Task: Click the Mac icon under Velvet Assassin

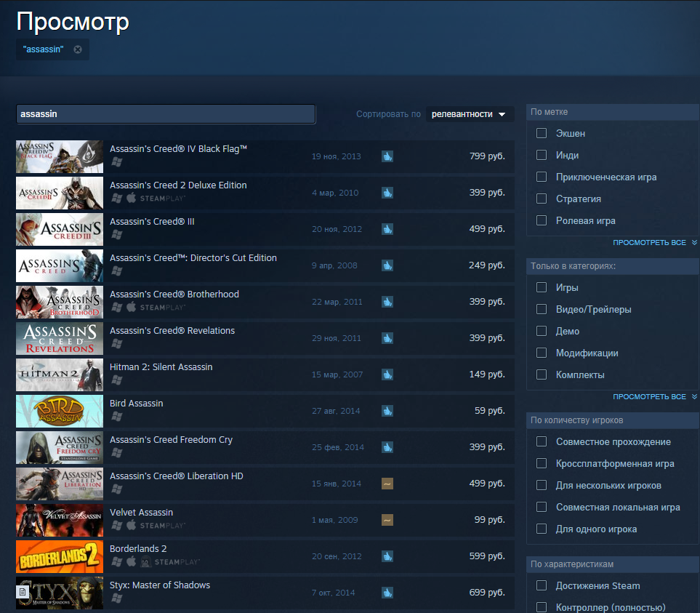Action: (132, 525)
